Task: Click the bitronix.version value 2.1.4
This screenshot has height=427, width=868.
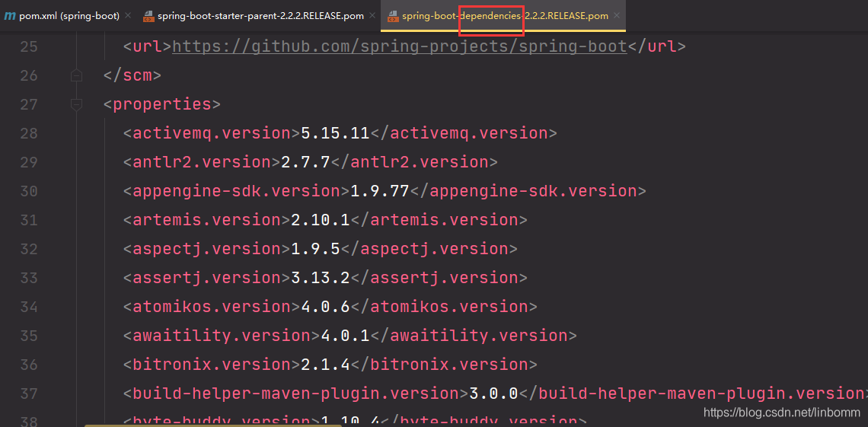Action: pyautogui.click(x=325, y=365)
